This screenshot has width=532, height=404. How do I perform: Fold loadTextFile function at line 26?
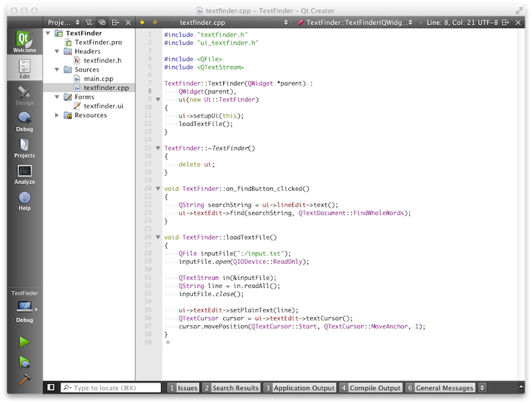158,237
